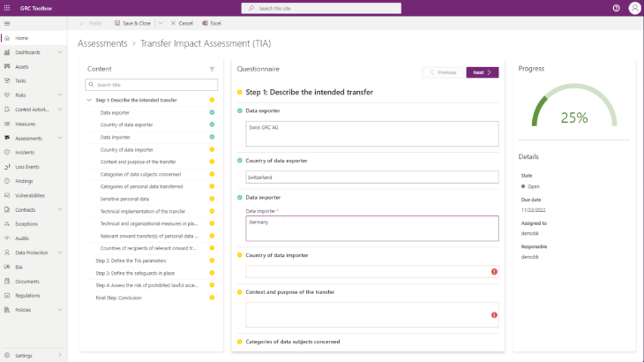Screen dimensions: 644x362
Task: Click the 25% progress gauge
Action: [x=574, y=106]
